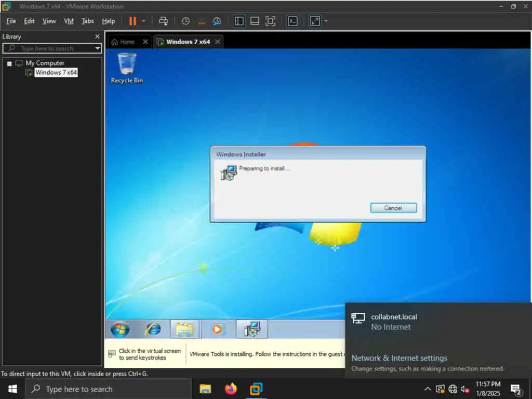Toggle the library sidebar view
The image size is (532, 399).
(x=239, y=21)
